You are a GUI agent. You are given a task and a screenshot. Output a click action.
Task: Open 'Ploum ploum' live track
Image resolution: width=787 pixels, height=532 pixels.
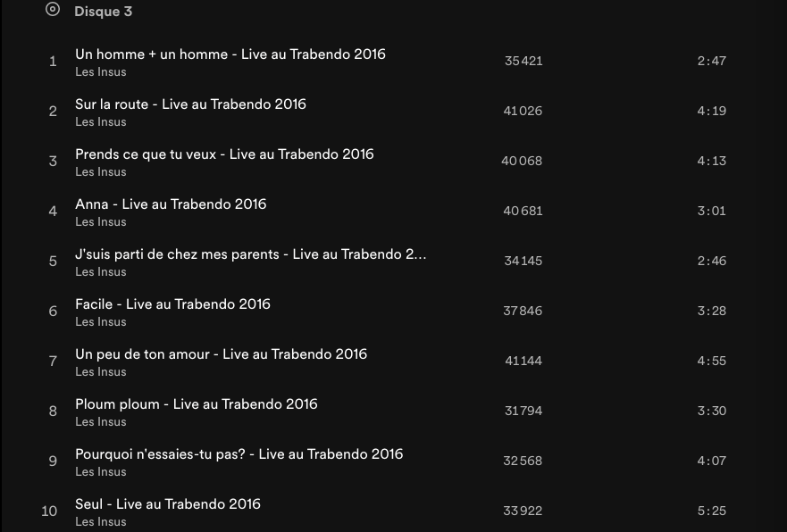196,404
